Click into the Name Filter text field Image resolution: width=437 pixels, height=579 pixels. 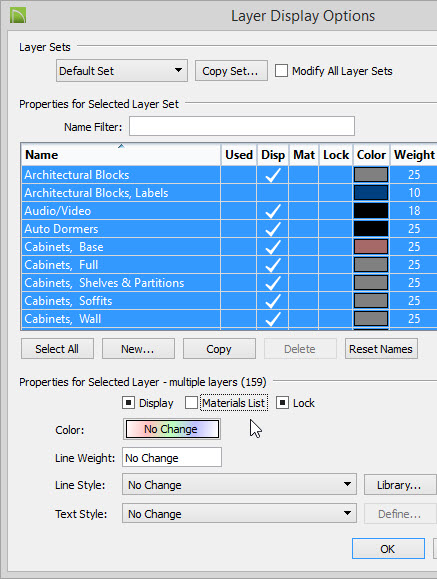click(242, 126)
